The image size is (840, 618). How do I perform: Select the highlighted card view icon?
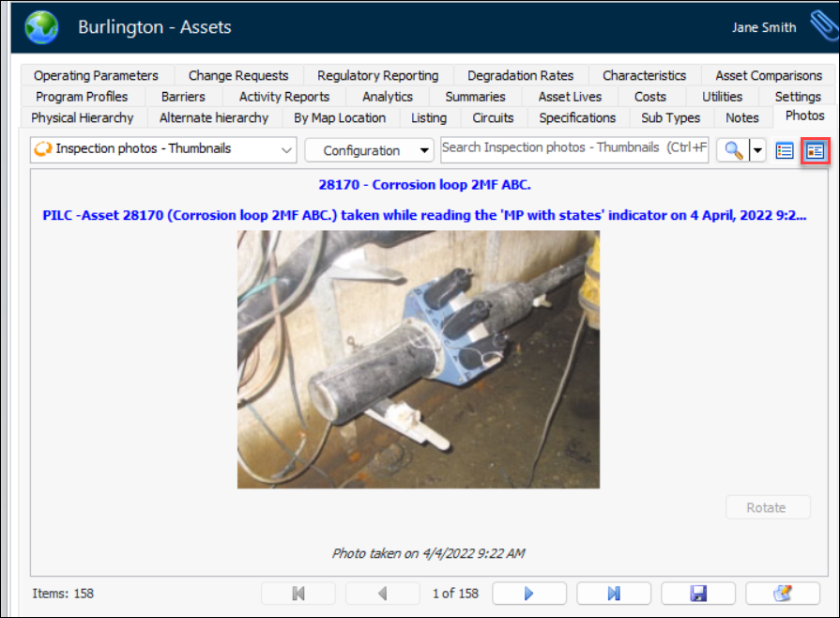(815, 150)
